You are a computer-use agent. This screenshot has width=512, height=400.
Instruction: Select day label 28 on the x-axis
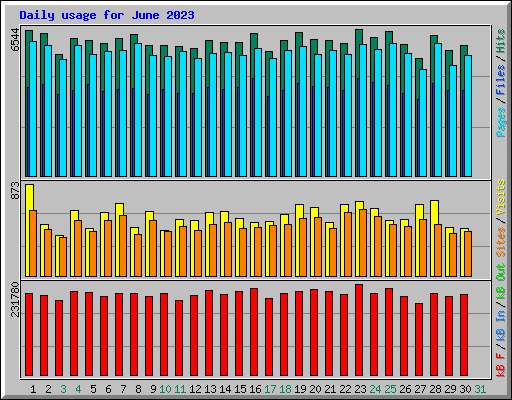[x=435, y=389]
